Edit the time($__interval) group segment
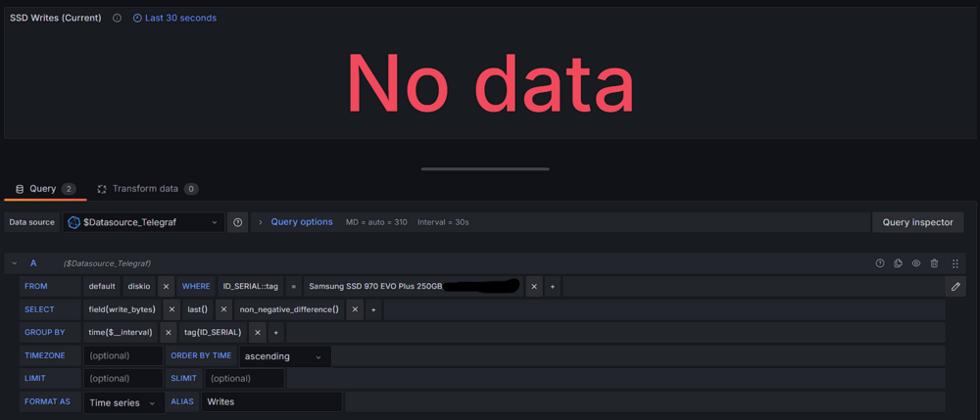 [122, 333]
